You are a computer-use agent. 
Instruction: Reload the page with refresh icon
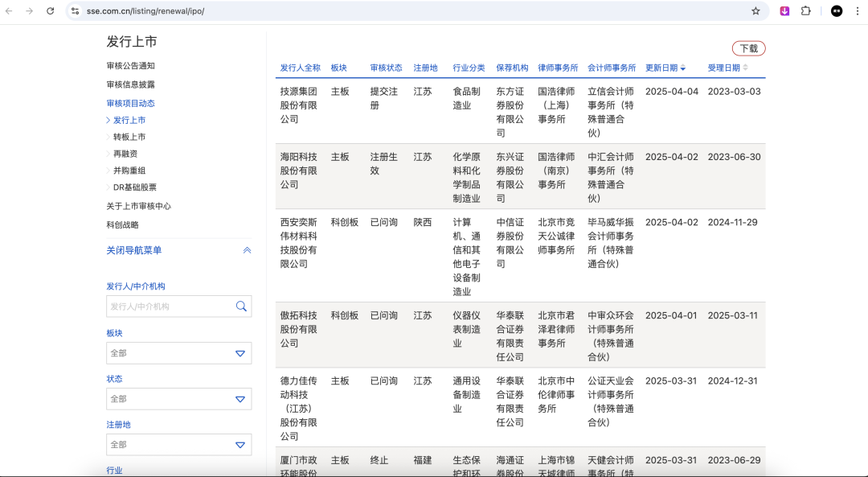click(51, 11)
